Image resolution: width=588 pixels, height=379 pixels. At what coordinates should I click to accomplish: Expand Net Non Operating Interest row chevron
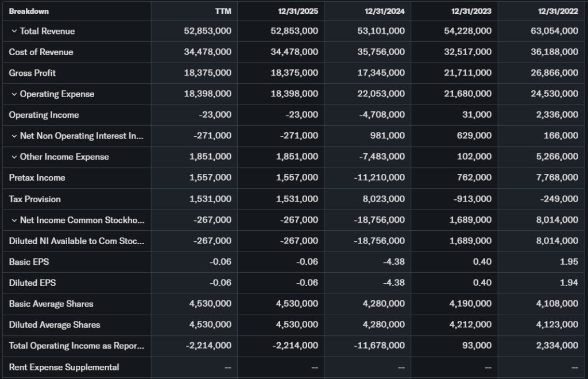[14, 136]
